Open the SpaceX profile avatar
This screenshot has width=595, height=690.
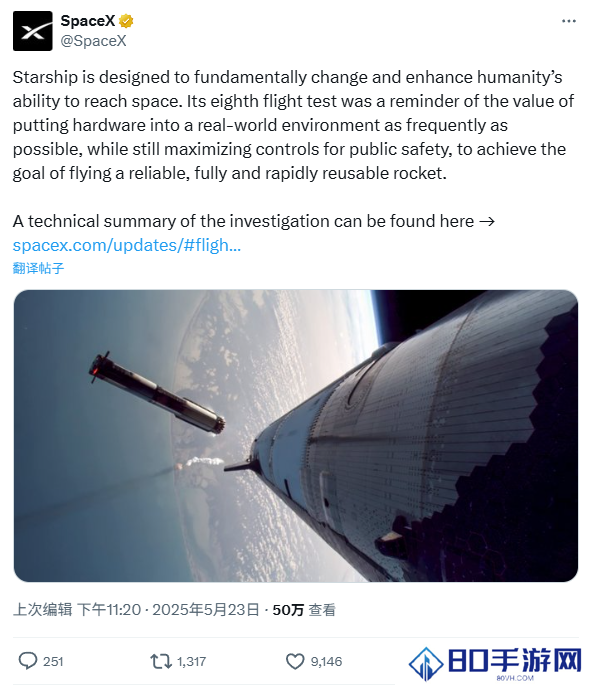click(x=33, y=31)
